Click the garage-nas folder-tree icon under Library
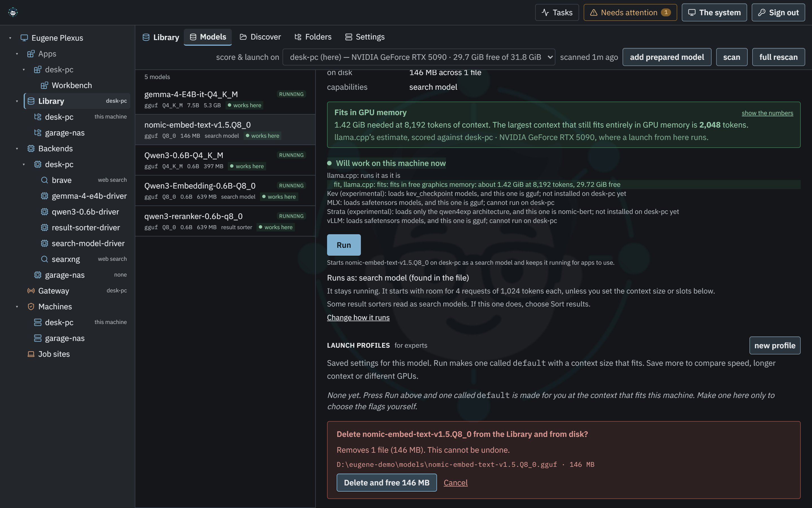The width and height of the screenshot is (812, 508). [37, 133]
